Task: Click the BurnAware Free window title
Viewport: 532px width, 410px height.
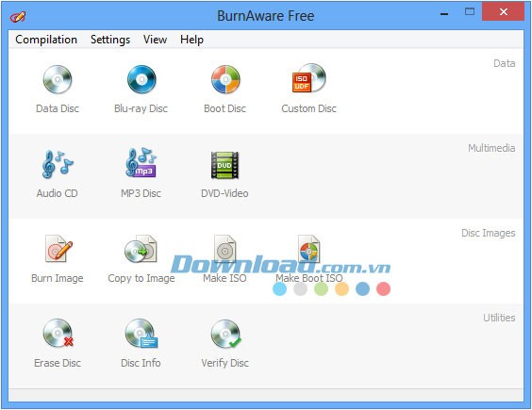Action: tap(266, 16)
